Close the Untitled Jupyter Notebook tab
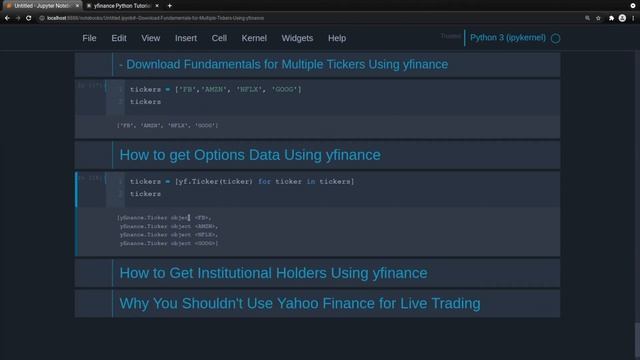 77,6
